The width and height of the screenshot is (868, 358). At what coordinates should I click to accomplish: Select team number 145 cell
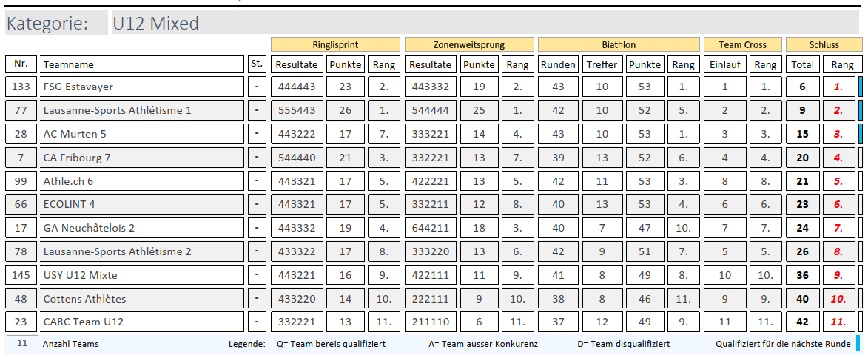click(21, 275)
